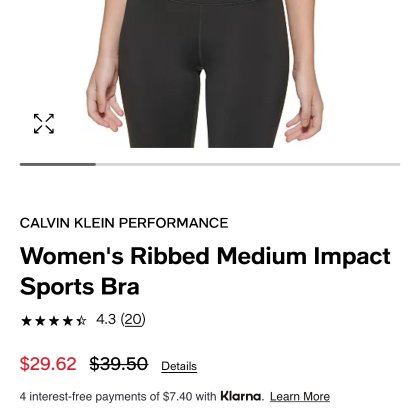Open the 20 reviews link
Screen dimensions: 420x420
133,319
